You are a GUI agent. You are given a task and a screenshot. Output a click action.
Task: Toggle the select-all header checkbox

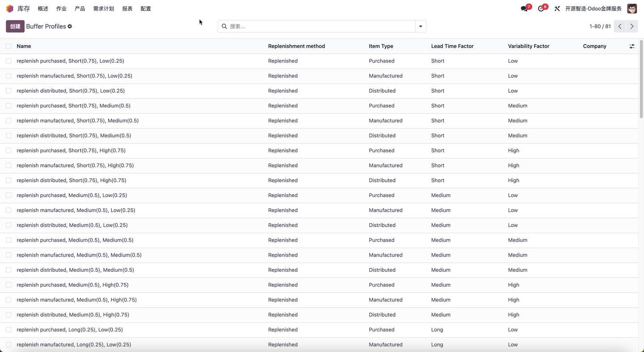coord(8,46)
